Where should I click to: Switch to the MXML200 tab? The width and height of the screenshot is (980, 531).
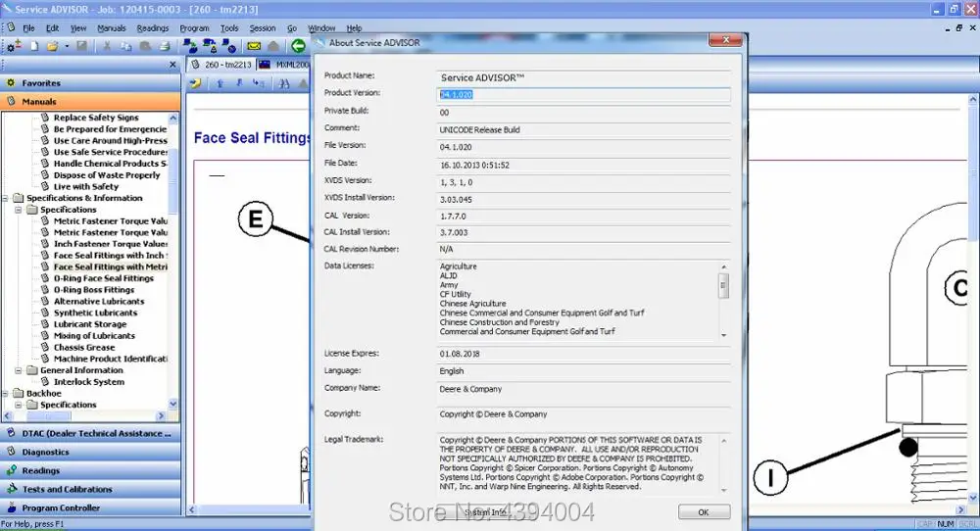[x=285, y=65]
